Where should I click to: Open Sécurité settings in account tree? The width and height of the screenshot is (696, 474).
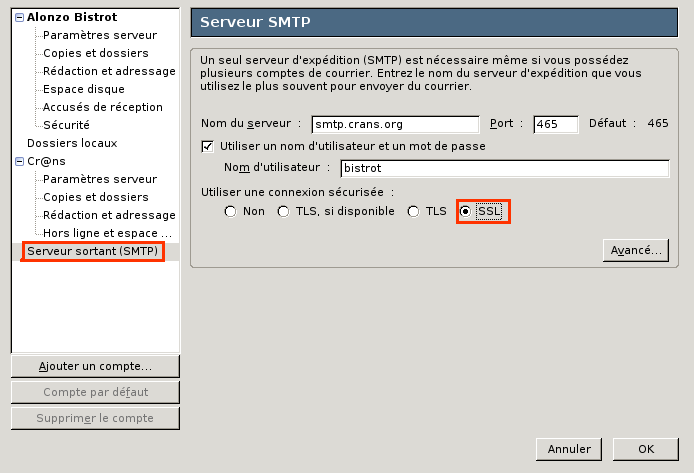(x=66, y=125)
